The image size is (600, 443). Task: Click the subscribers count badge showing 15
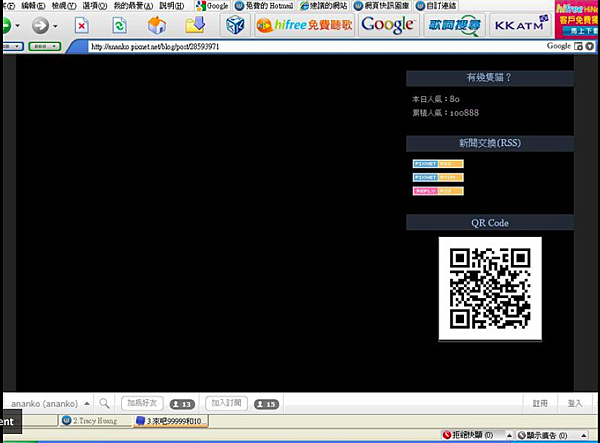[266, 404]
